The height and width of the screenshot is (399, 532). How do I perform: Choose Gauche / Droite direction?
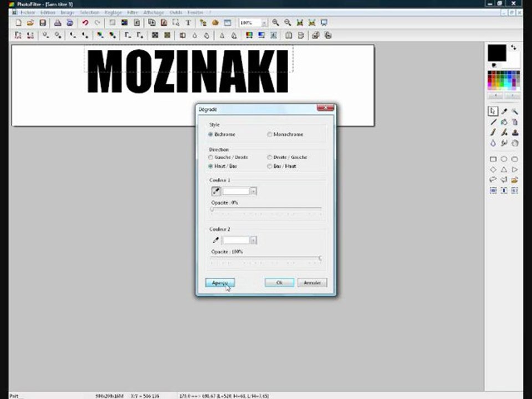(228, 157)
